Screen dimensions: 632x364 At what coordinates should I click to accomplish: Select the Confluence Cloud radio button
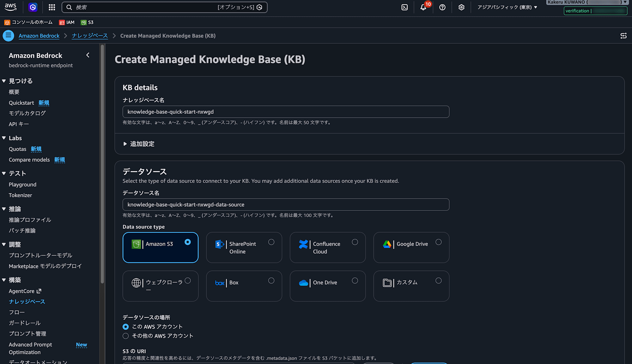tap(355, 242)
